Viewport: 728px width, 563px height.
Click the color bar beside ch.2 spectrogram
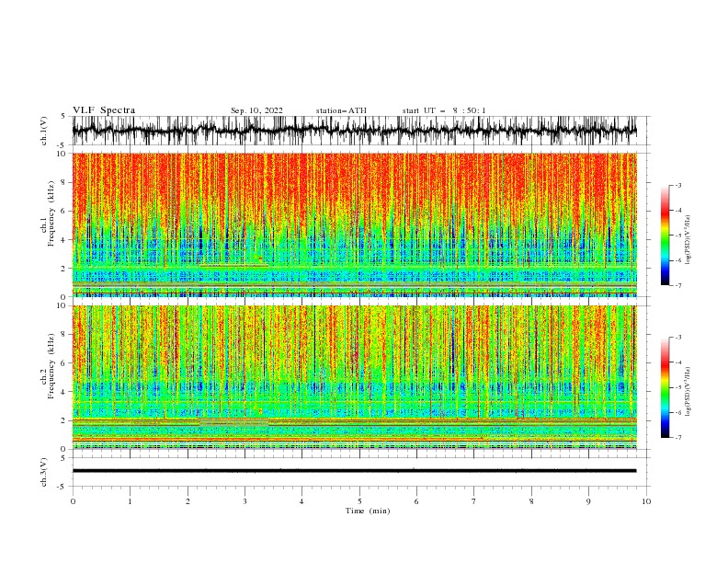pyautogui.click(x=665, y=387)
